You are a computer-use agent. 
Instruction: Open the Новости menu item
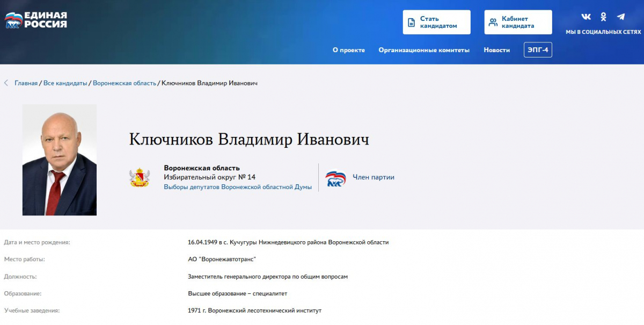(x=497, y=50)
